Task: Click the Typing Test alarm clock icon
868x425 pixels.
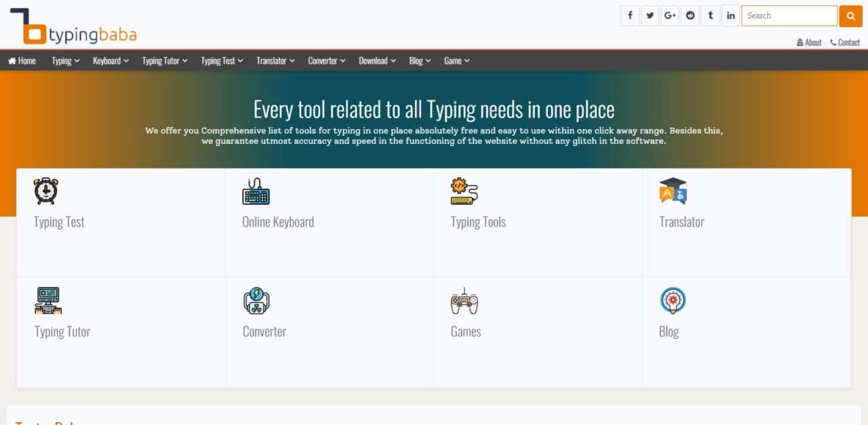Action: point(46,191)
